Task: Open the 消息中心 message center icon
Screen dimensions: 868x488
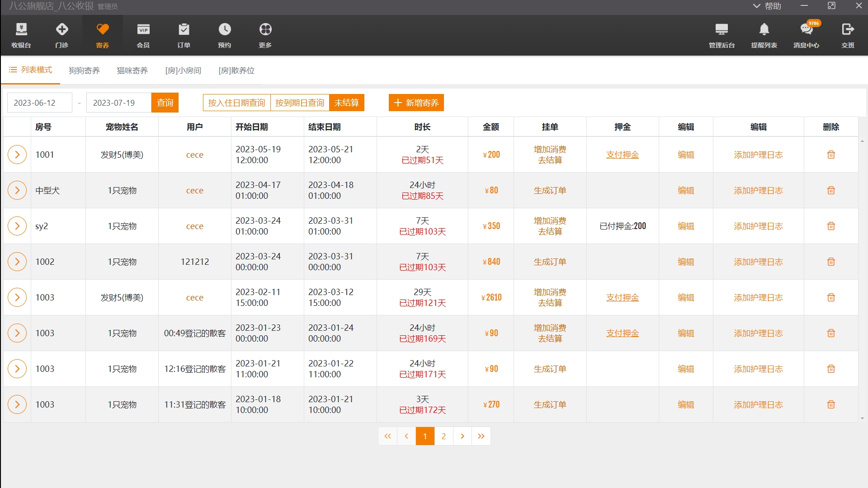Action: pyautogui.click(x=807, y=35)
